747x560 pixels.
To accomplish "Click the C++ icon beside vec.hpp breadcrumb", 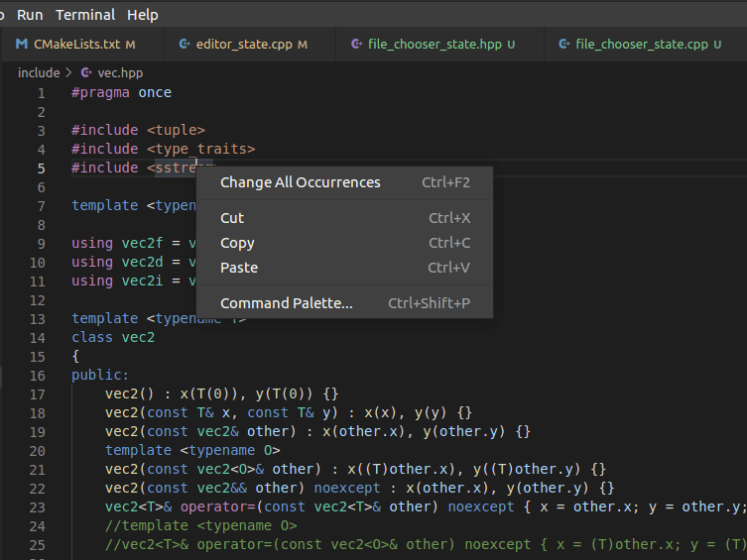I will coord(86,72).
